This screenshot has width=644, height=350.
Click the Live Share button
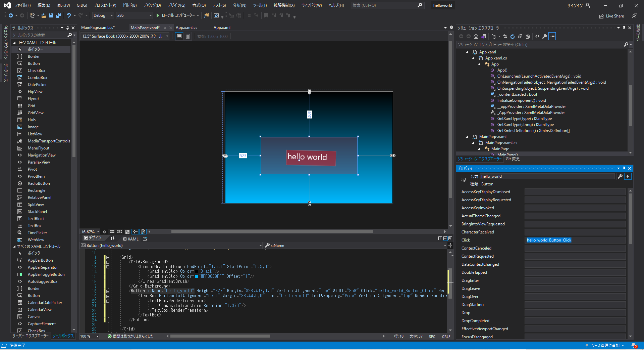612,16
